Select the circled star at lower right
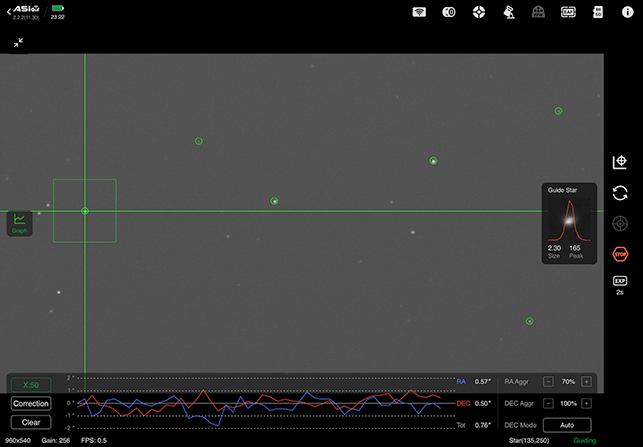Viewport: 643px width, 447px height. coord(529,321)
